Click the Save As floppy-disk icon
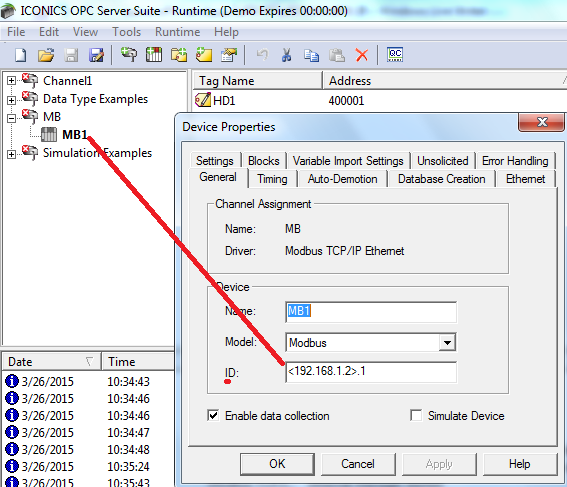 (x=96, y=55)
